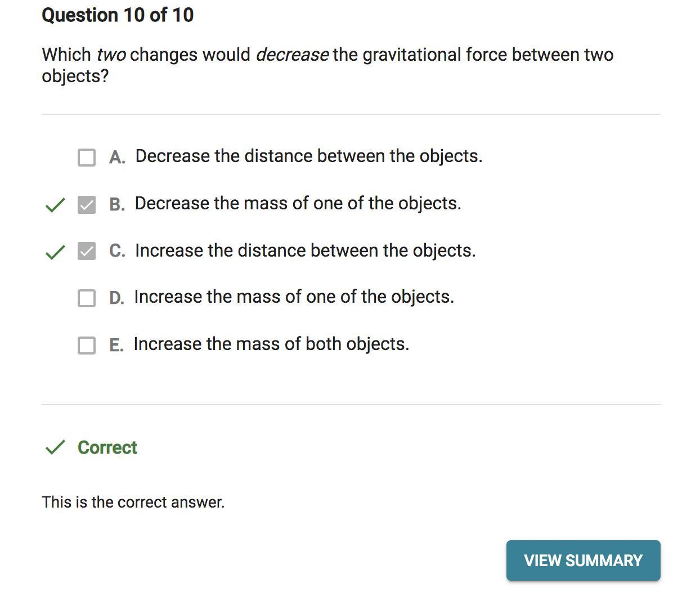Click the letter label B
The image size is (700, 601).
point(118,205)
